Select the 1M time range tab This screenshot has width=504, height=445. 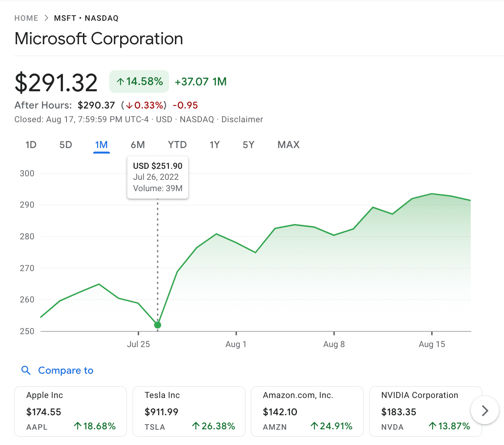(x=101, y=145)
